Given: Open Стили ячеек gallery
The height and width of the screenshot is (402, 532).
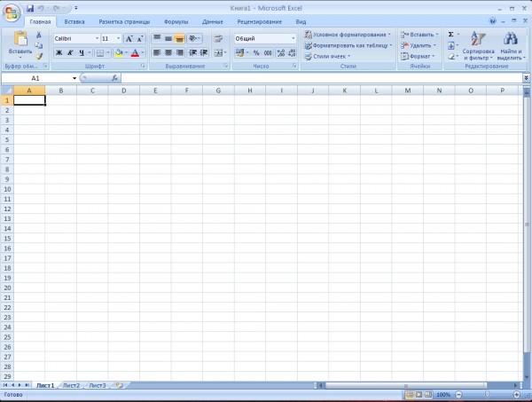Looking at the screenshot, I should pos(327,57).
